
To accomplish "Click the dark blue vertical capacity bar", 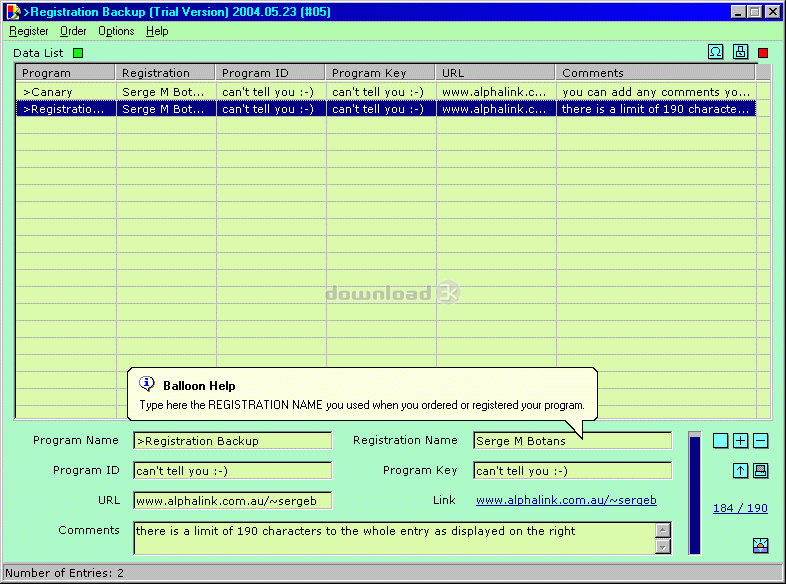I will [695, 492].
